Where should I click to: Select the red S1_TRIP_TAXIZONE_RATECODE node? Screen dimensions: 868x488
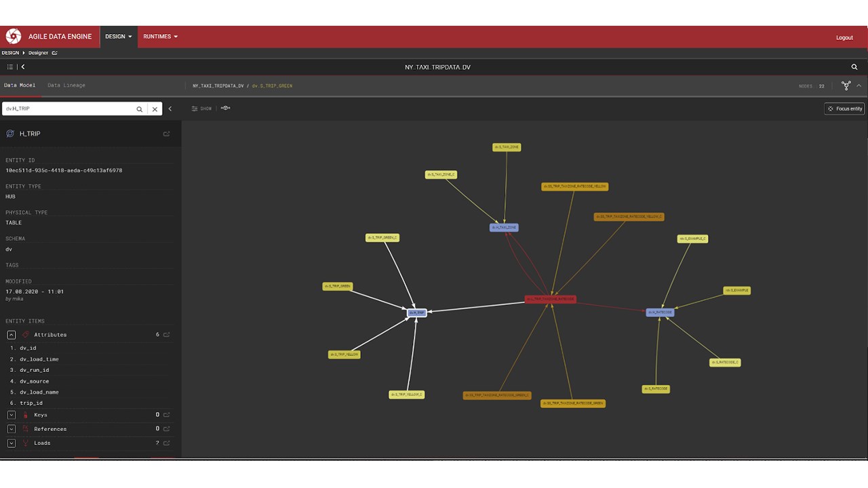pos(549,298)
